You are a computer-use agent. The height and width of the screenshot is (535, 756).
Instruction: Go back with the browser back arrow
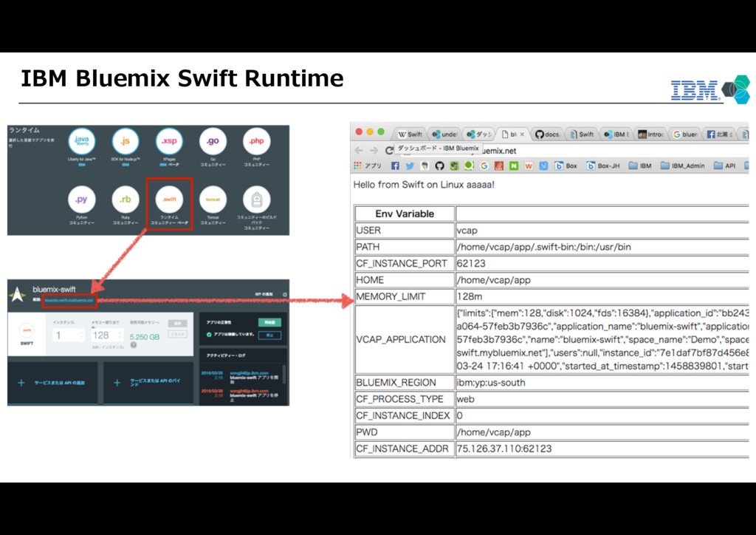(x=359, y=151)
